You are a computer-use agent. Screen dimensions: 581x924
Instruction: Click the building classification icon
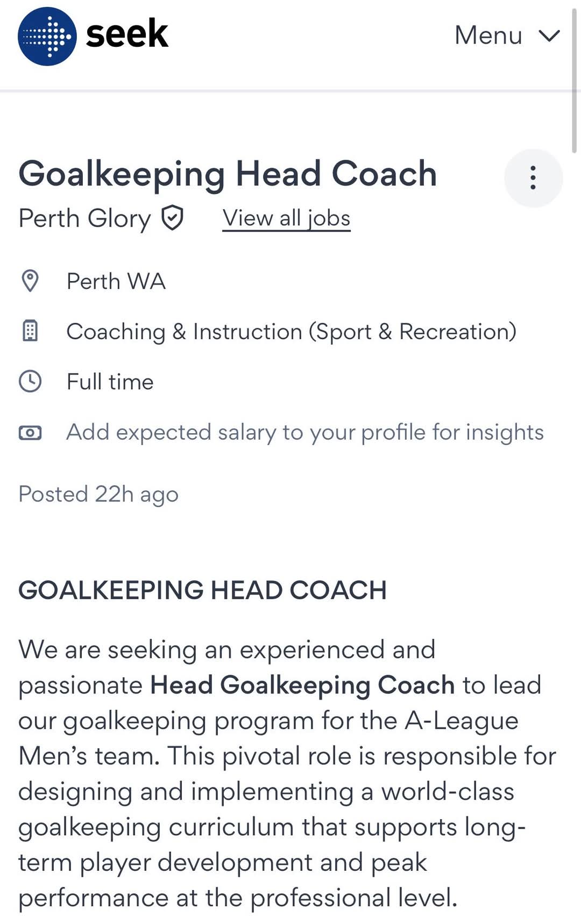(x=30, y=331)
